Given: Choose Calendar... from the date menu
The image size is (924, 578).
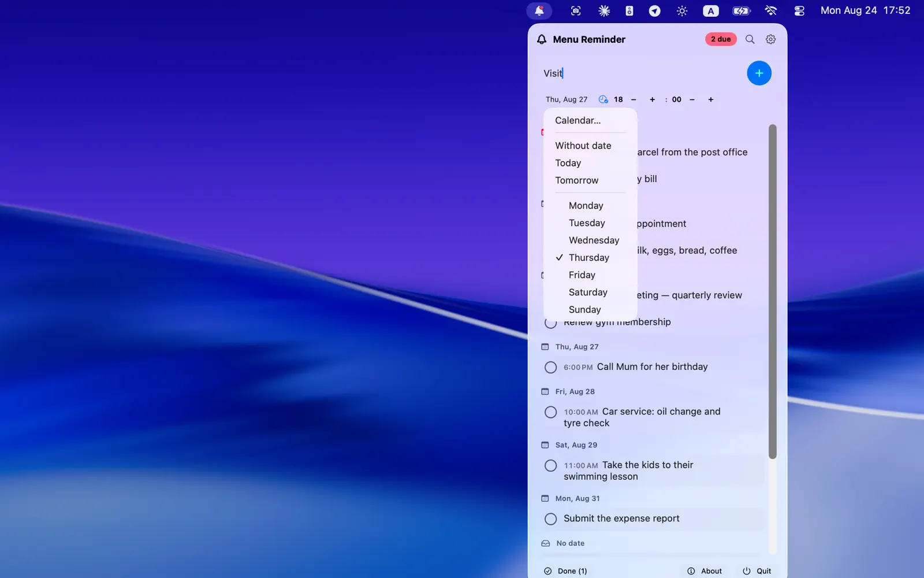Looking at the screenshot, I should pos(590,120).
